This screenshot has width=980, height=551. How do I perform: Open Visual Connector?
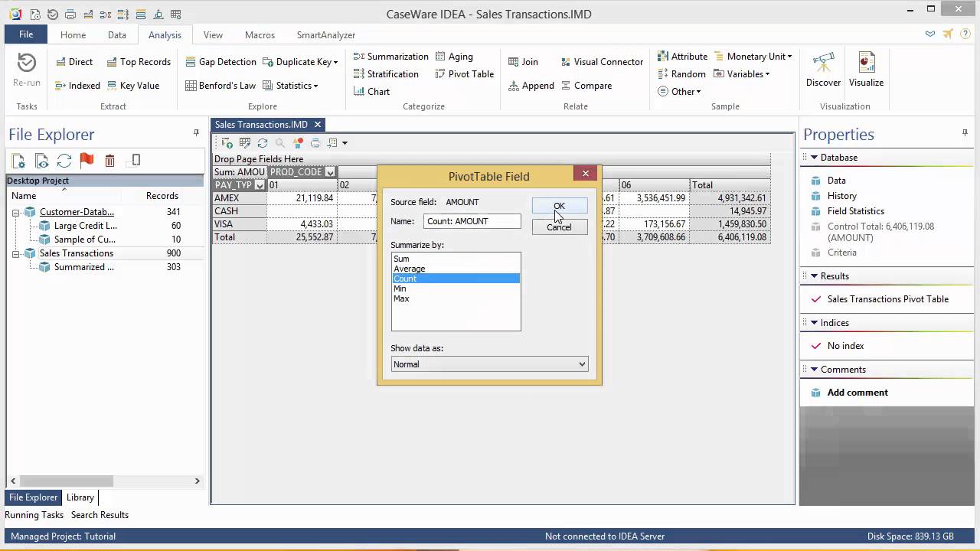pyautogui.click(x=602, y=62)
